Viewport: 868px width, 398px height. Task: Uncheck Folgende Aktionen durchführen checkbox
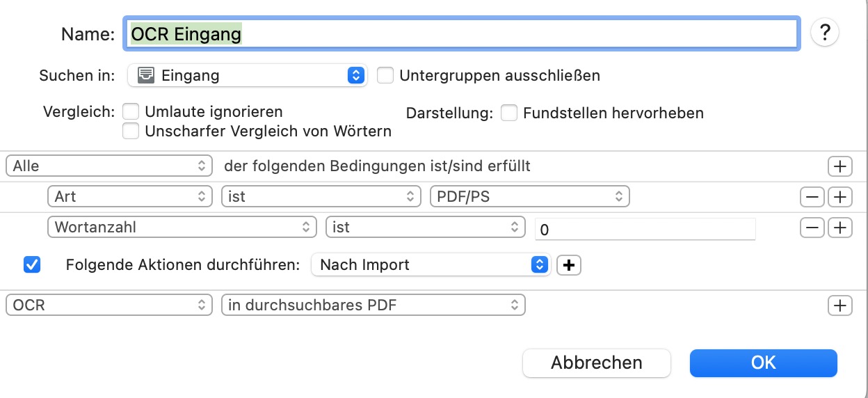(32, 264)
